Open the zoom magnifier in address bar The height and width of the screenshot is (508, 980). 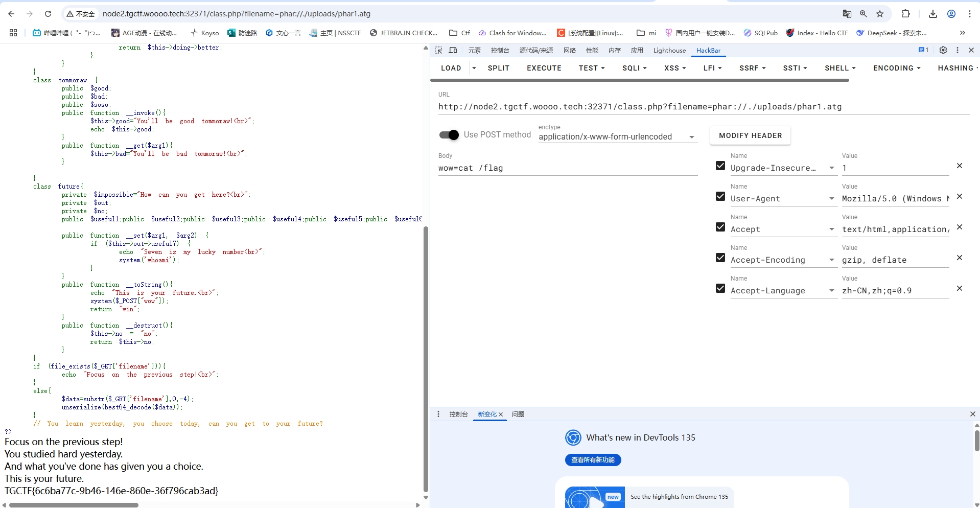[x=863, y=14]
